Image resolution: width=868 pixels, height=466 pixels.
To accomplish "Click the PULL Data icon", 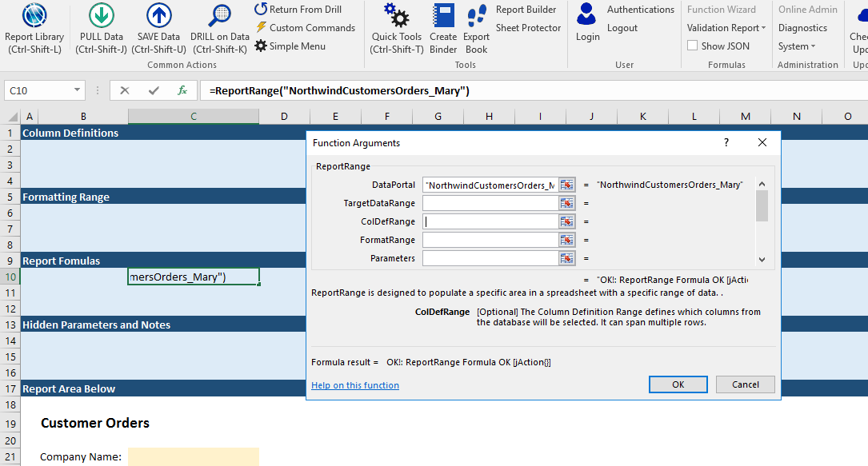I will (102, 15).
